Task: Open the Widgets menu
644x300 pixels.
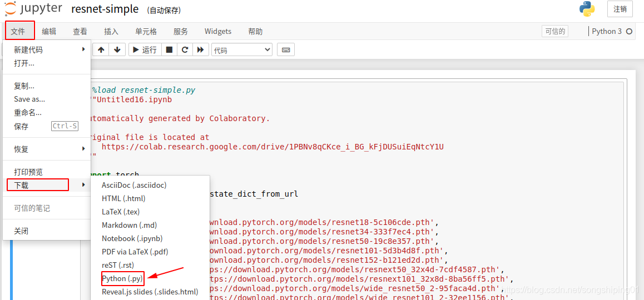Action: 218,31
